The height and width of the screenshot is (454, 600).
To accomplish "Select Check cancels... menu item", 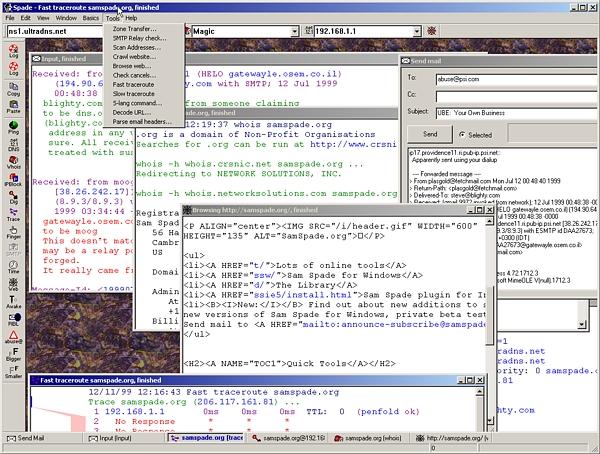I will pyautogui.click(x=144, y=75).
